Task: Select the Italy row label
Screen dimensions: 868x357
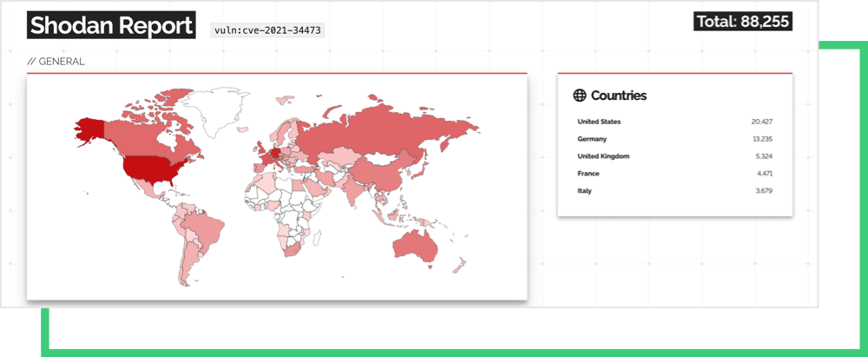Action: [x=584, y=191]
